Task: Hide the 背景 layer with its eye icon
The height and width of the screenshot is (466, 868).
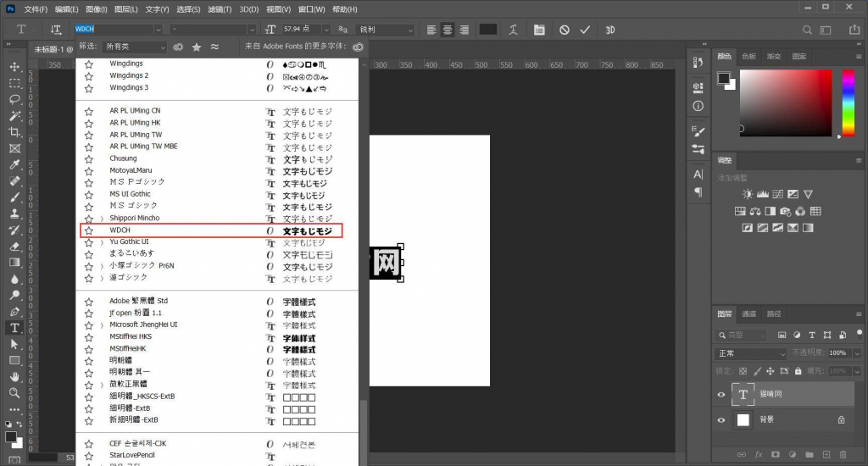Action: click(x=721, y=419)
